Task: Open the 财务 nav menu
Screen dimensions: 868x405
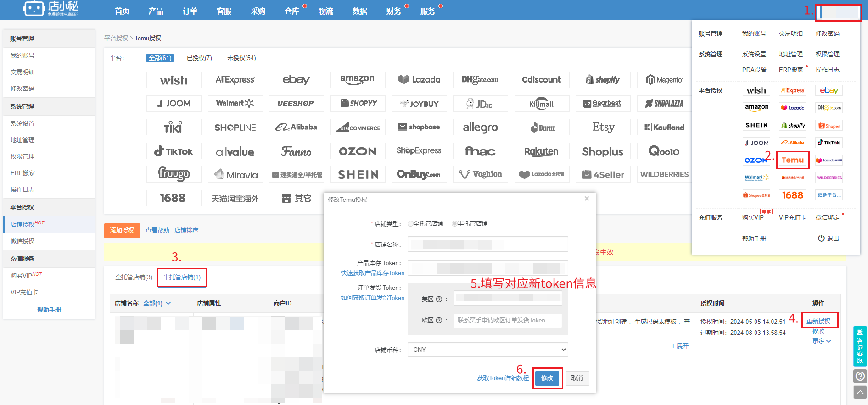Action: (394, 11)
